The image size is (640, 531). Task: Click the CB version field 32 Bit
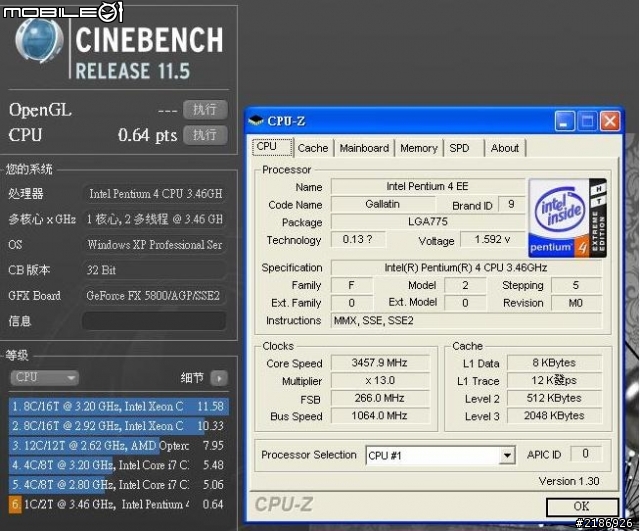click(154, 270)
